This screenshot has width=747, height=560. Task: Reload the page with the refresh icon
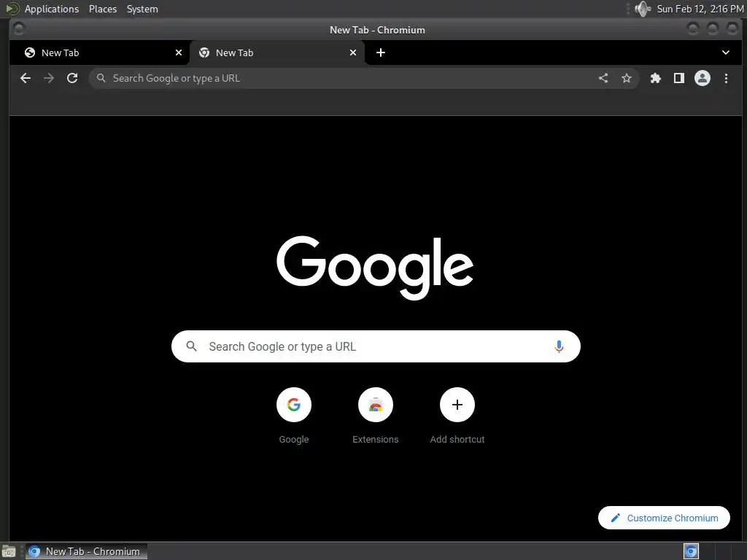click(x=72, y=78)
